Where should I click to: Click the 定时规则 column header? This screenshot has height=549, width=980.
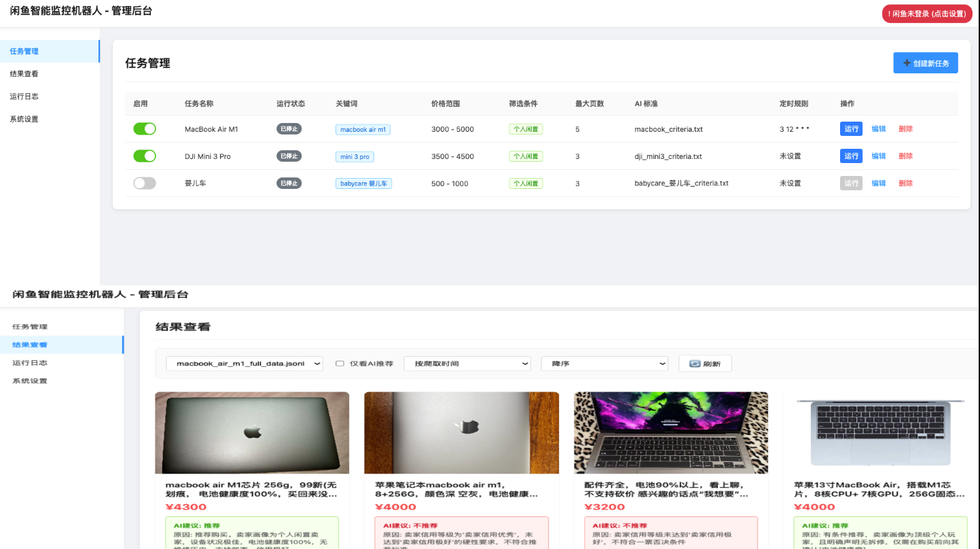point(794,104)
